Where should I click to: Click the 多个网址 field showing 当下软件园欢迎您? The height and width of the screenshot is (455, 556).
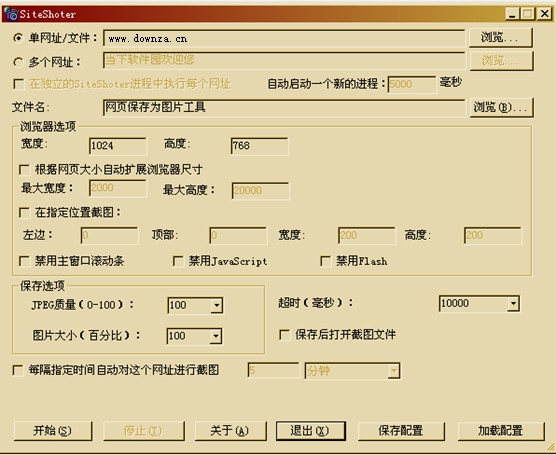coord(284,60)
